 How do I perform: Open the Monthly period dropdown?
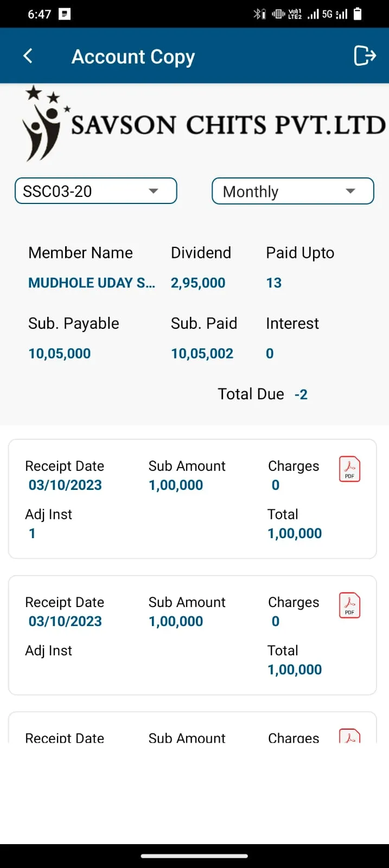[x=293, y=191]
